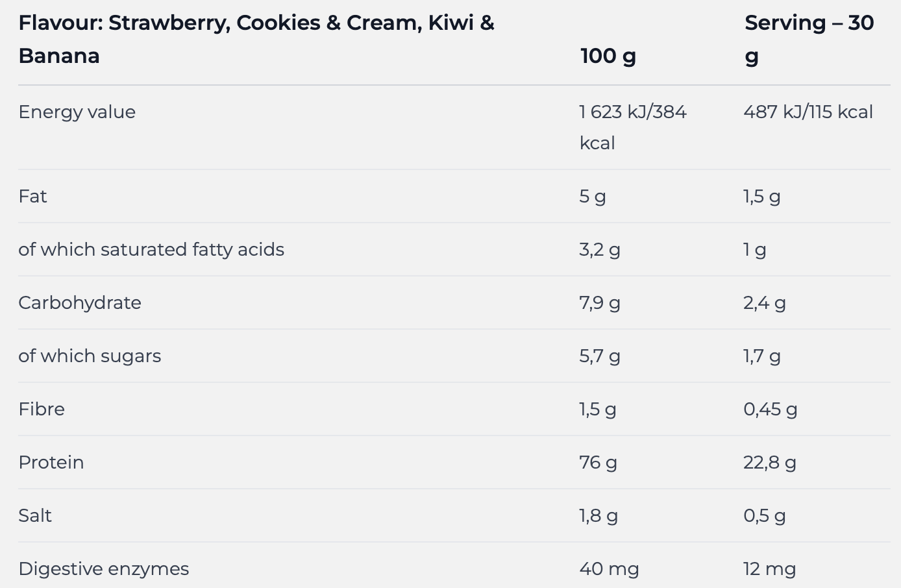Select the Fat row label
The image size is (901, 588).
point(32,196)
